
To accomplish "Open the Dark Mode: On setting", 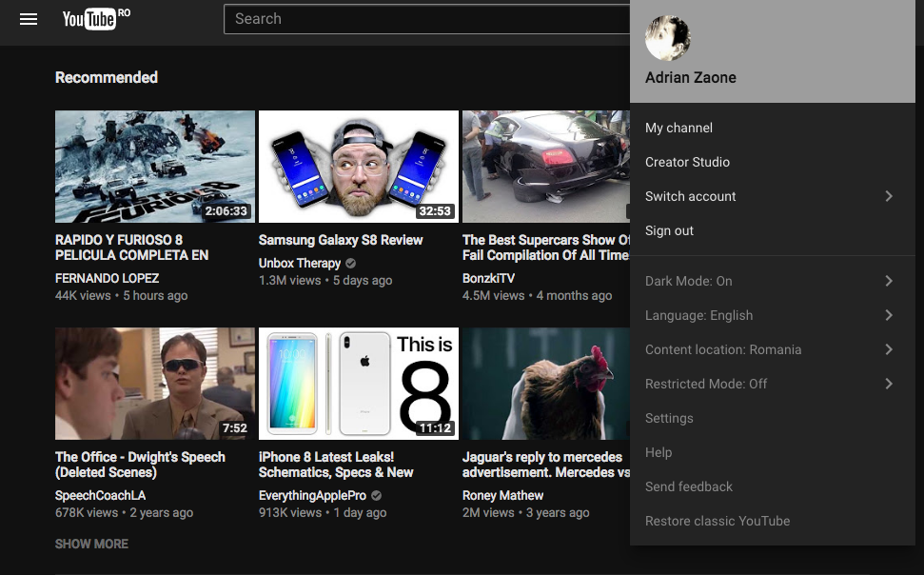I will 689,281.
